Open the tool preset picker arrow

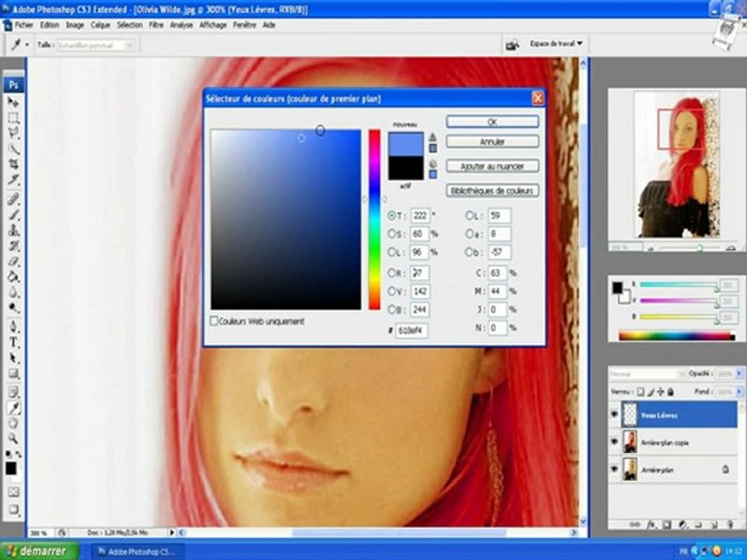[x=27, y=45]
